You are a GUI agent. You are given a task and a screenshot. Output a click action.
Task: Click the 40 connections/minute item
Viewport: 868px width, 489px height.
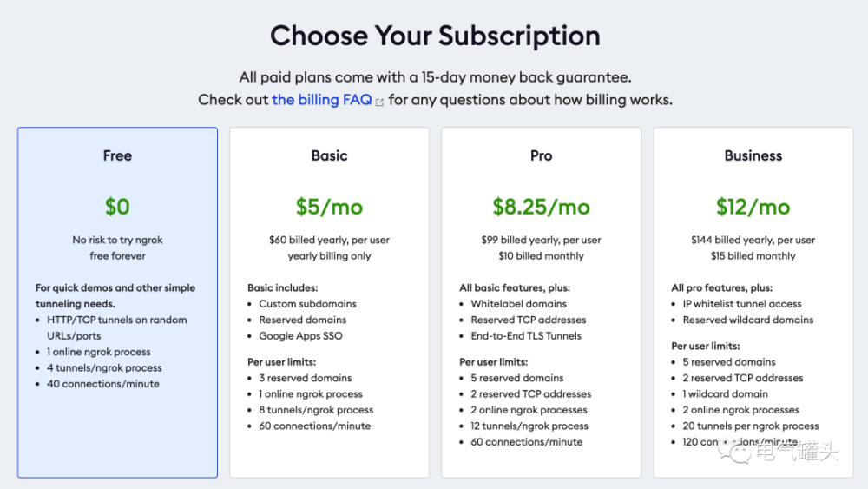tap(103, 384)
